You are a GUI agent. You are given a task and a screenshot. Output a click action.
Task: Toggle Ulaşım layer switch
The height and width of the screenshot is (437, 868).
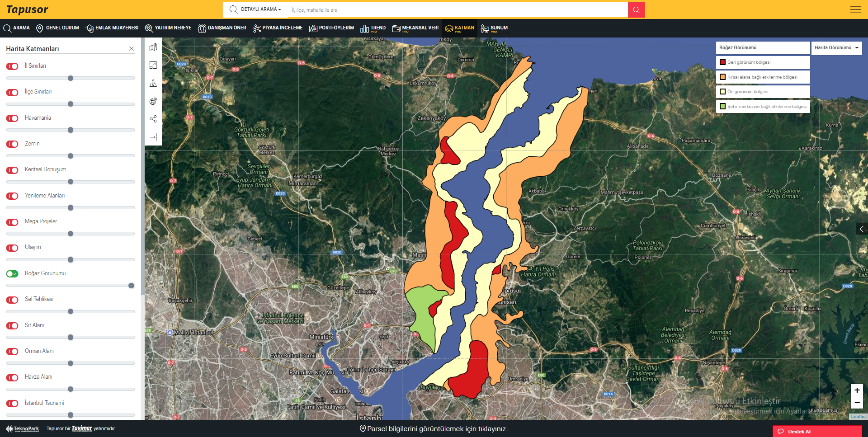(x=12, y=248)
